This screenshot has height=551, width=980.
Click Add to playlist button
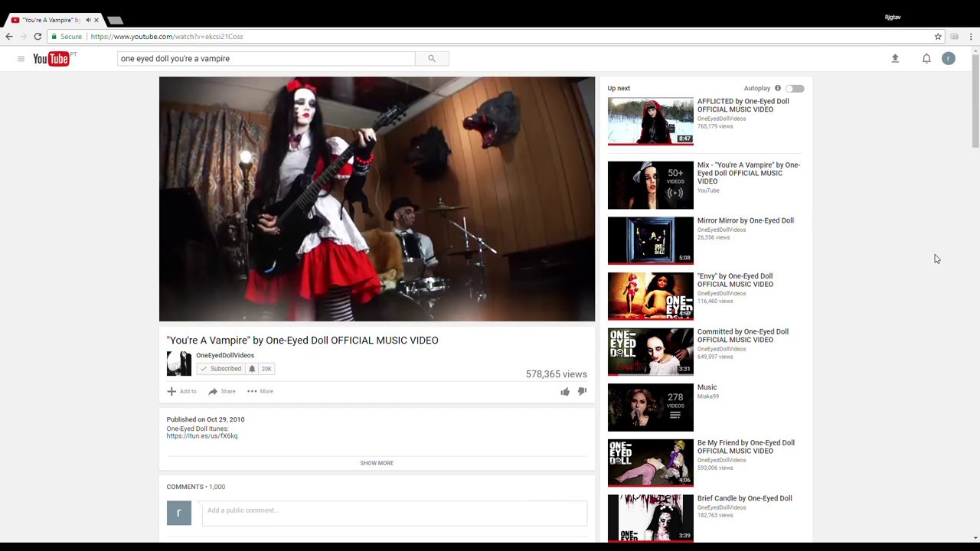[182, 391]
